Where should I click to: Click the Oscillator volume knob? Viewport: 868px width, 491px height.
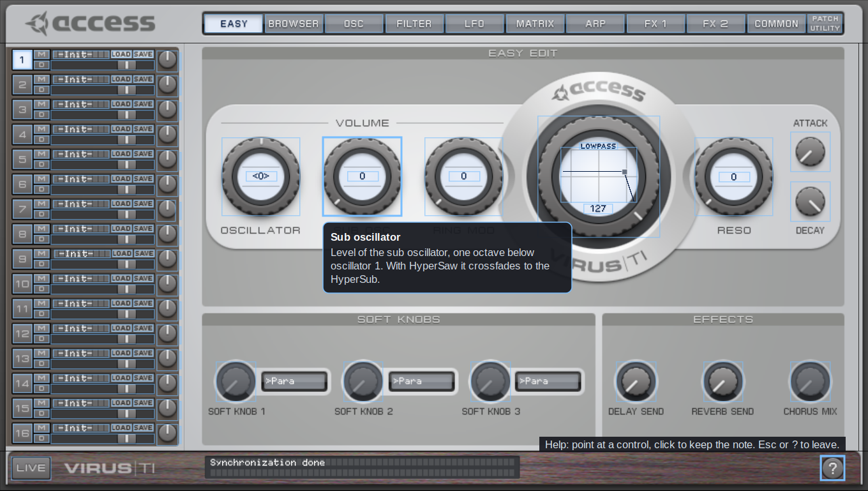tap(261, 177)
